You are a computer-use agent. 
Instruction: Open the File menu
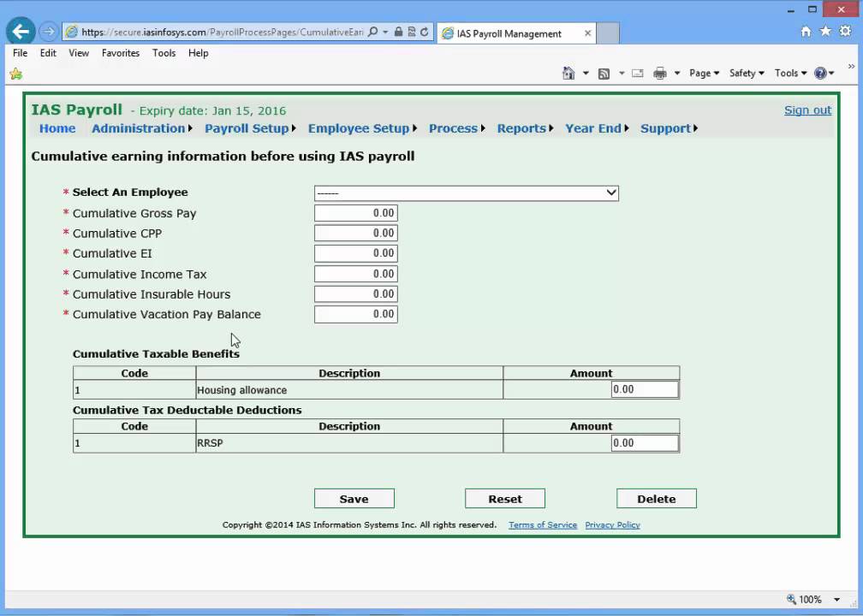[x=20, y=53]
